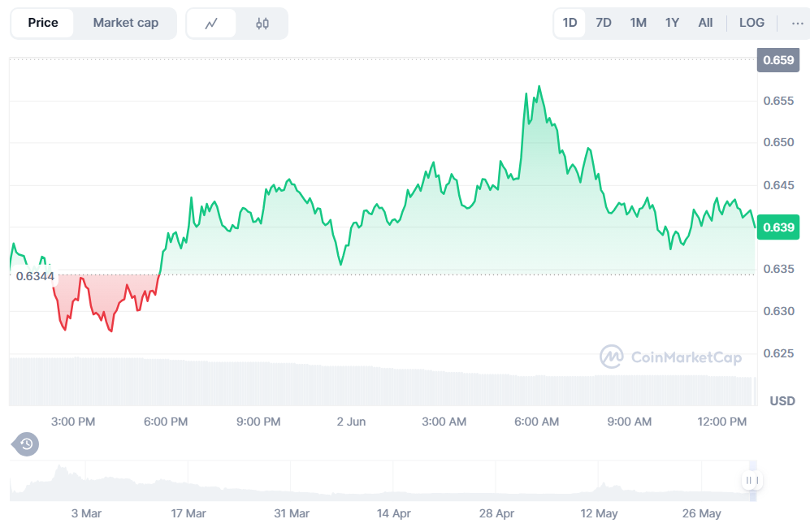Show All time price history
This screenshot has width=810, height=532.
(705, 23)
